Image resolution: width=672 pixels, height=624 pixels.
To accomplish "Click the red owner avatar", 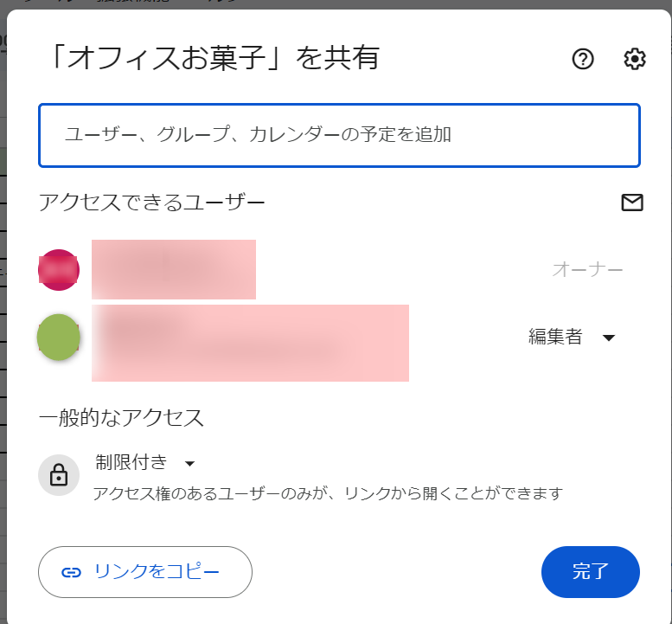I will click(x=59, y=270).
